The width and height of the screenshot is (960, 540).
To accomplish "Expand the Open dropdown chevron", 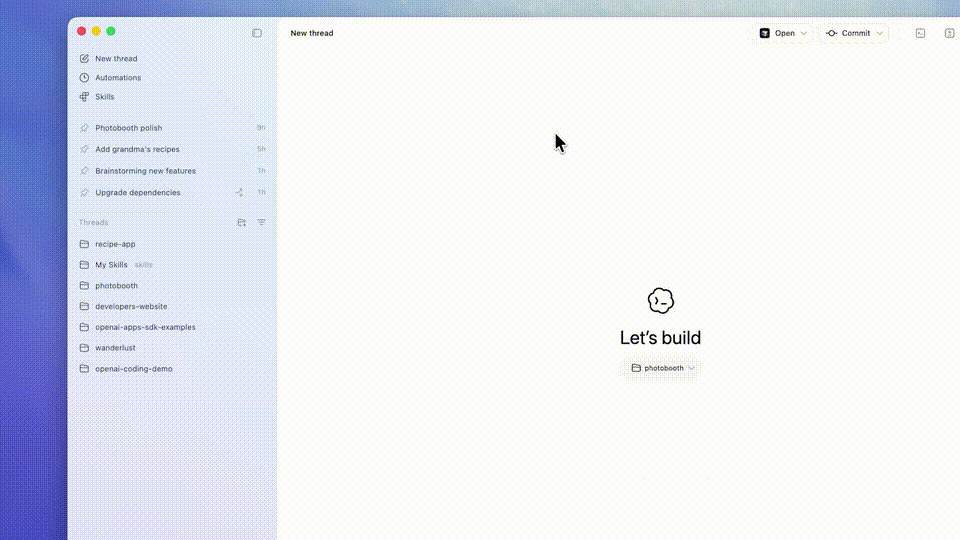I will (x=803, y=33).
